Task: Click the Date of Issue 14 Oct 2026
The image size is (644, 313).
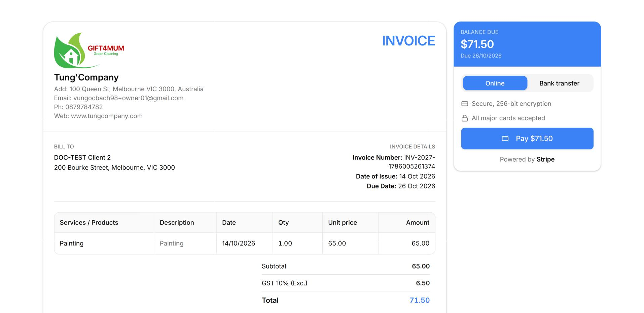Action: pyautogui.click(x=395, y=176)
